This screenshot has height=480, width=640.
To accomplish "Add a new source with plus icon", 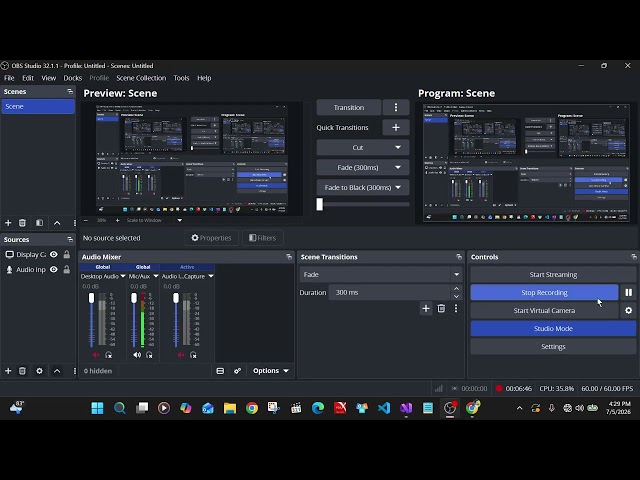I will point(8,371).
